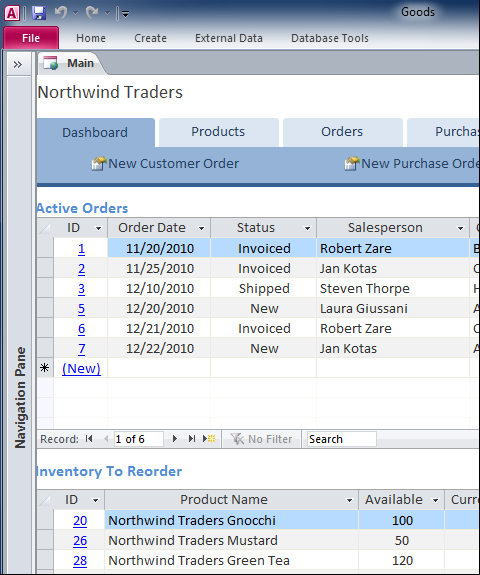Open the Salesperson column filter dropdown
The height and width of the screenshot is (575, 480).
460,228
